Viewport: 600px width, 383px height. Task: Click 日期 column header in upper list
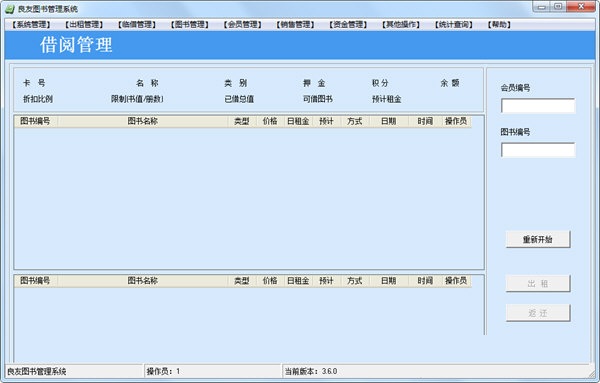click(x=388, y=121)
